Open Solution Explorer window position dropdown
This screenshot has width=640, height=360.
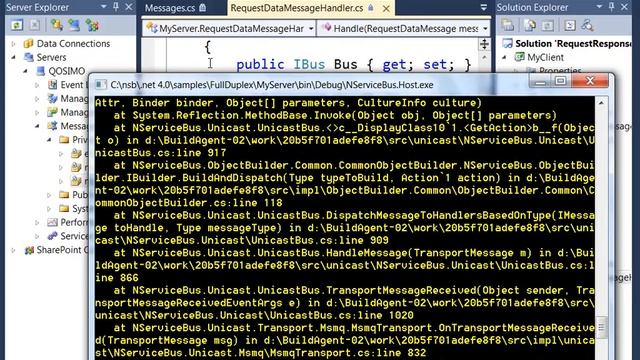coord(599,7)
